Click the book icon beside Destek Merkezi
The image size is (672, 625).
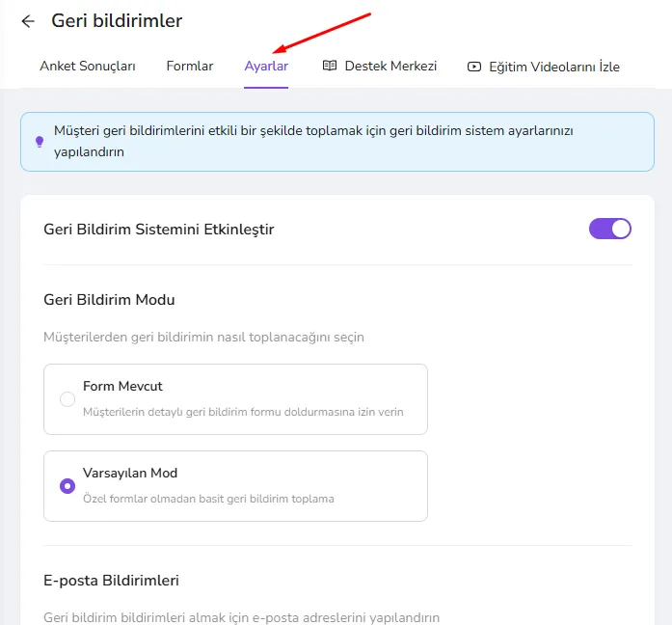click(x=330, y=66)
